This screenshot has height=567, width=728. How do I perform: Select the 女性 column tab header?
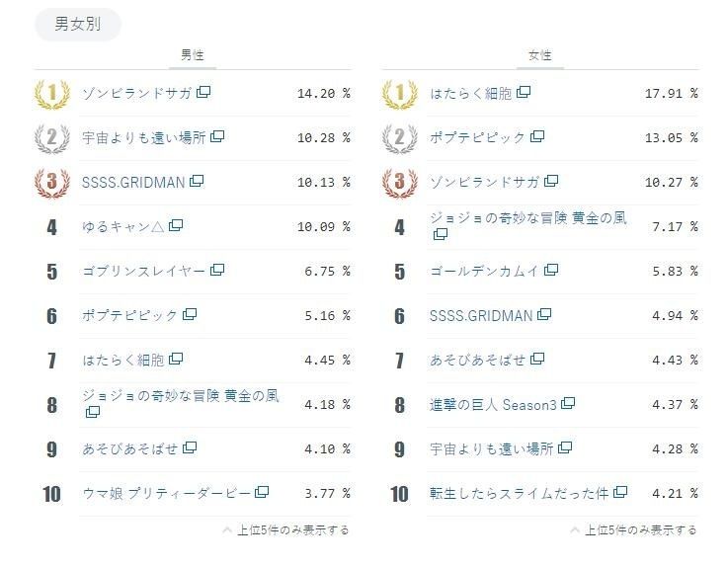pos(540,56)
